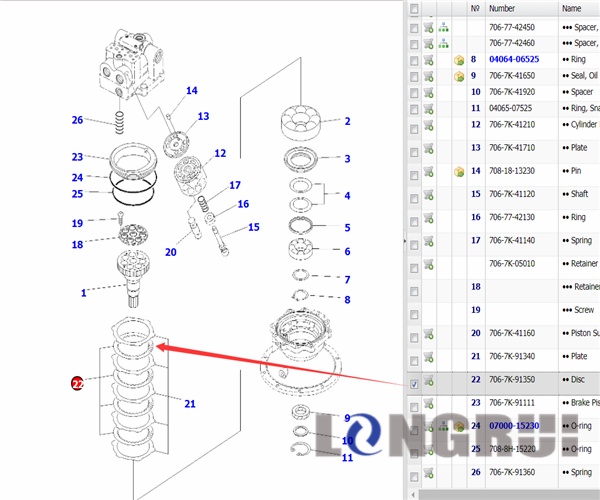The height and width of the screenshot is (500, 600).
Task: Toggle the select-all checkbox in table header
Action: click(x=414, y=8)
